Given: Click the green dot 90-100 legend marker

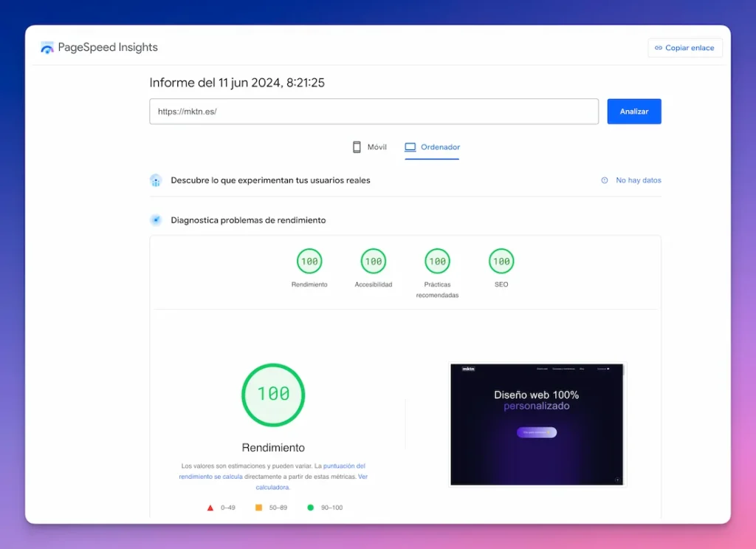Looking at the screenshot, I should [x=312, y=508].
